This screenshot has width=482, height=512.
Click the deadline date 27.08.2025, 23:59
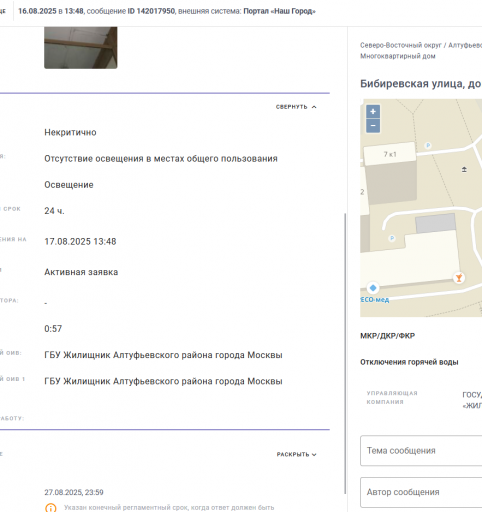pos(74,492)
